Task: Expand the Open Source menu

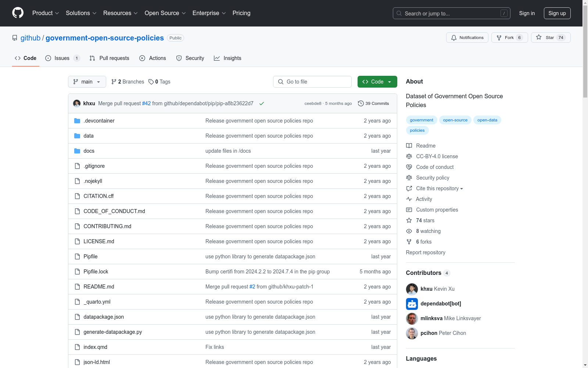Action: click(x=165, y=13)
